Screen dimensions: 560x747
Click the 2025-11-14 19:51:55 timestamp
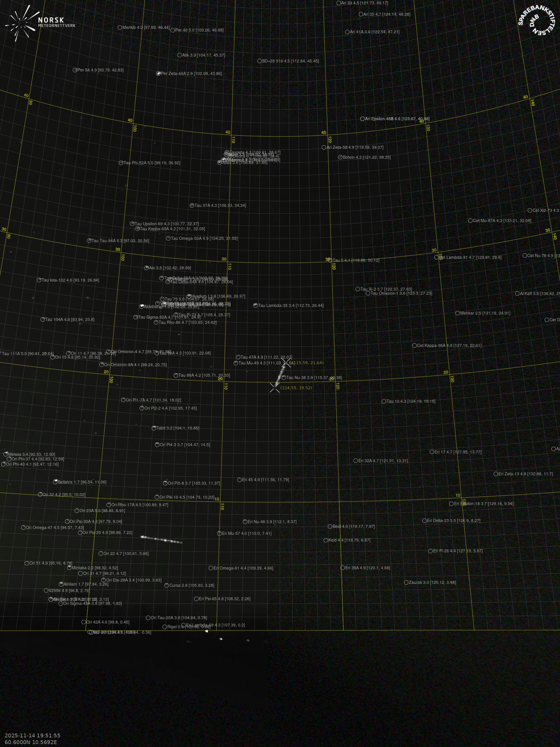click(x=32, y=735)
